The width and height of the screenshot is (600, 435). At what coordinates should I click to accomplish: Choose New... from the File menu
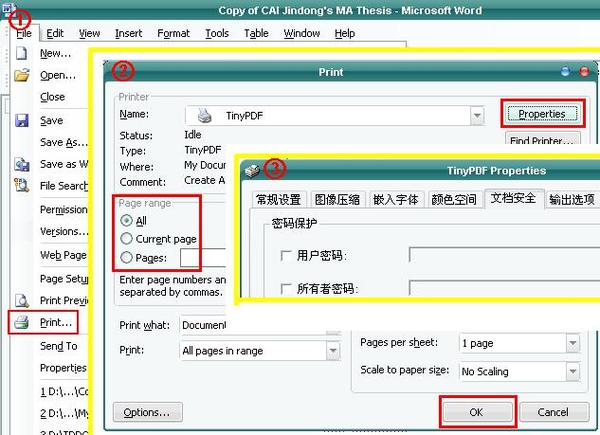55,53
